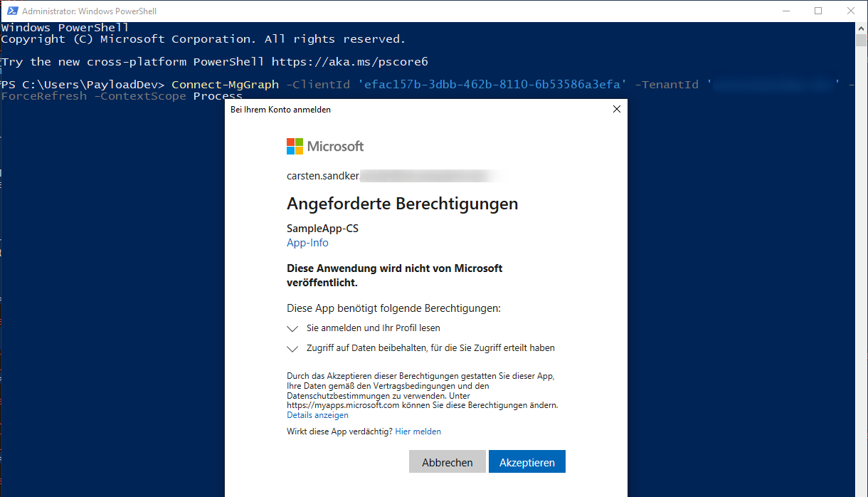Image resolution: width=868 pixels, height=497 pixels.
Task: Dismiss the sign-in dialog with the X
Action: tap(616, 109)
